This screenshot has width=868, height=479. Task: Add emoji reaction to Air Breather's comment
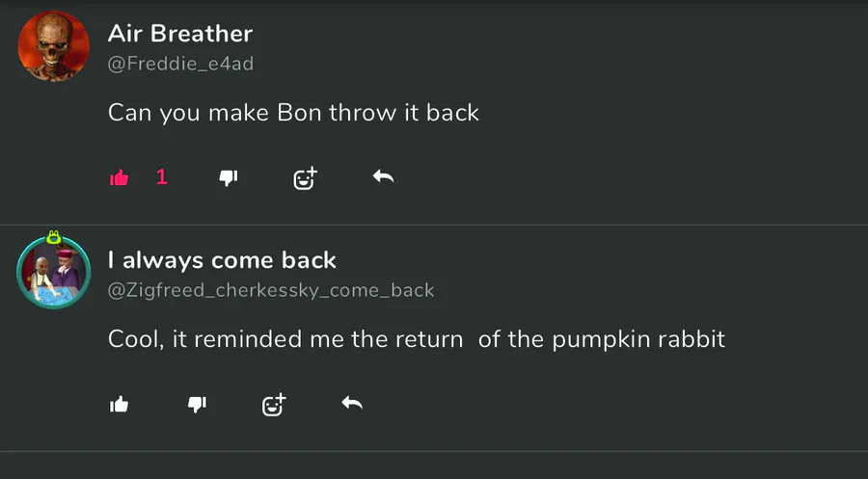click(305, 178)
